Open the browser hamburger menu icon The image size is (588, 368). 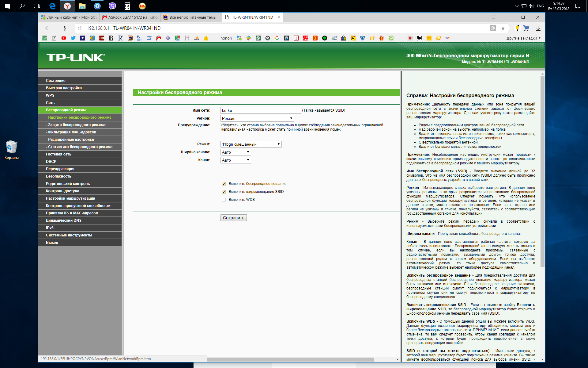tap(493, 17)
